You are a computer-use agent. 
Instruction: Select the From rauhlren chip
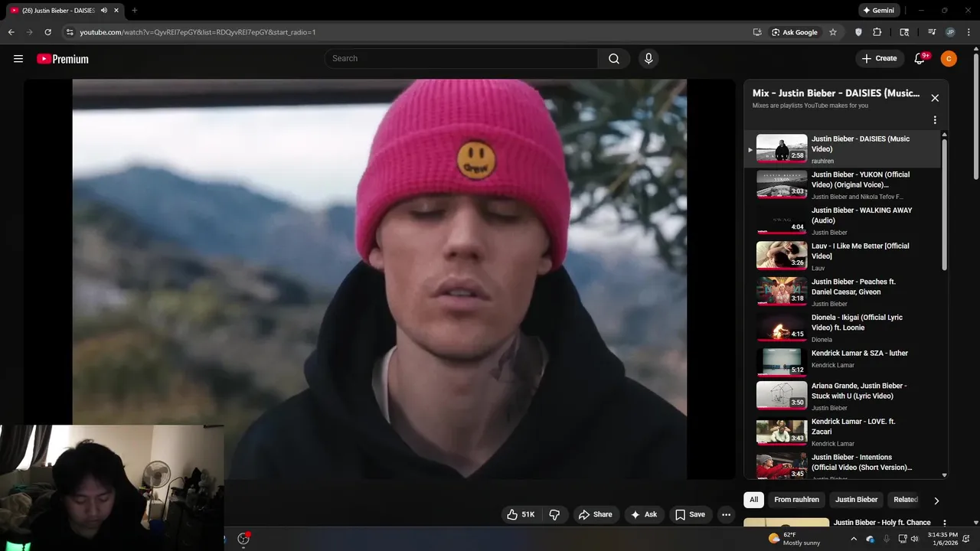(796, 500)
